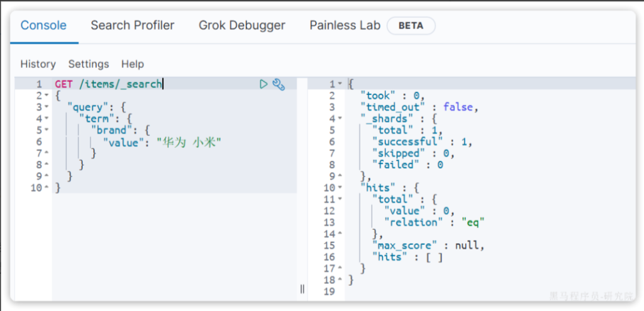Fold the "brand" block in request editor

(x=47, y=130)
